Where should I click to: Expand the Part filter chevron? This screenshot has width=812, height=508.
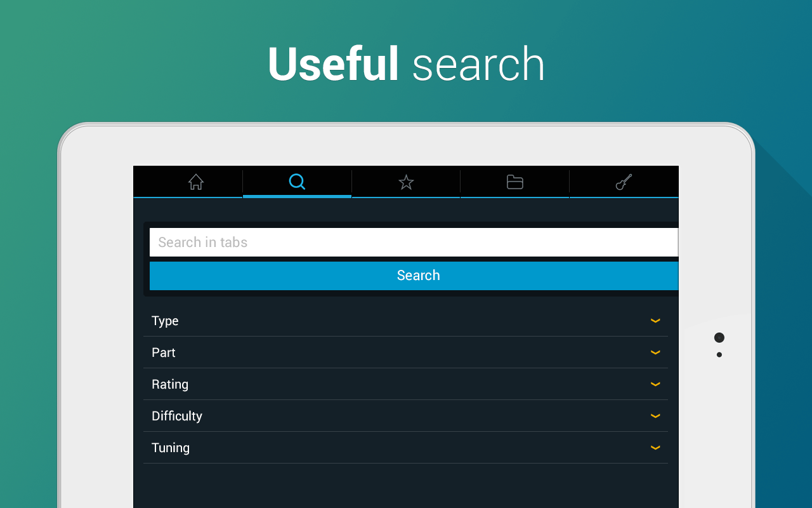click(x=655, y=352)
